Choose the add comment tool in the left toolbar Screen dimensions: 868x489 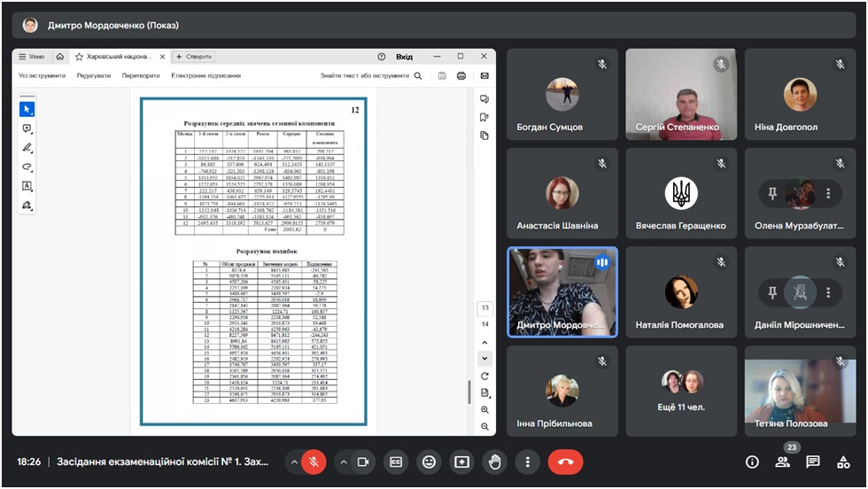point(27,128)
